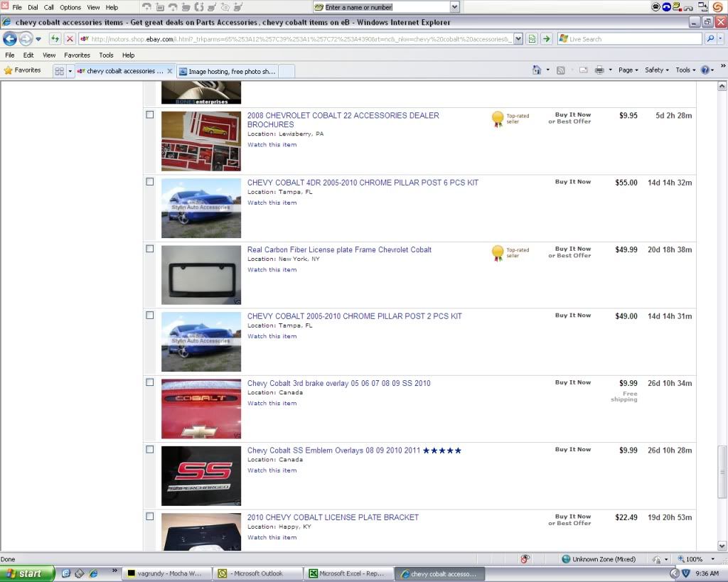Open the Safety menu dropdown
This screenshot has height=582, width=728.
tap(656, 70)
